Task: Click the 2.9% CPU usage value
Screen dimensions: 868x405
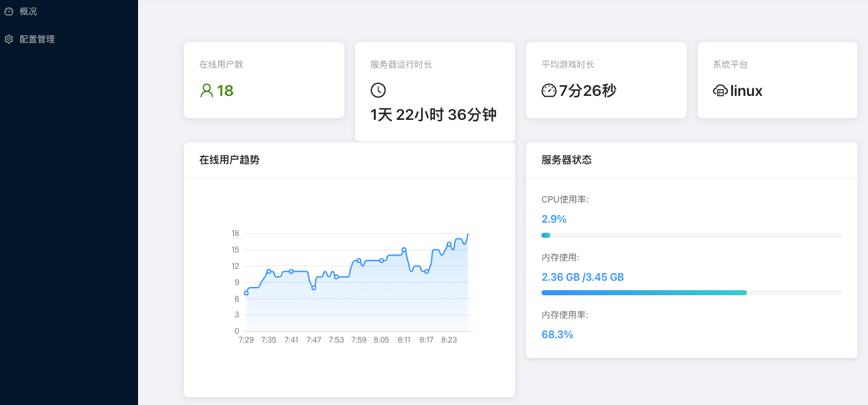Action: [554, 219]
